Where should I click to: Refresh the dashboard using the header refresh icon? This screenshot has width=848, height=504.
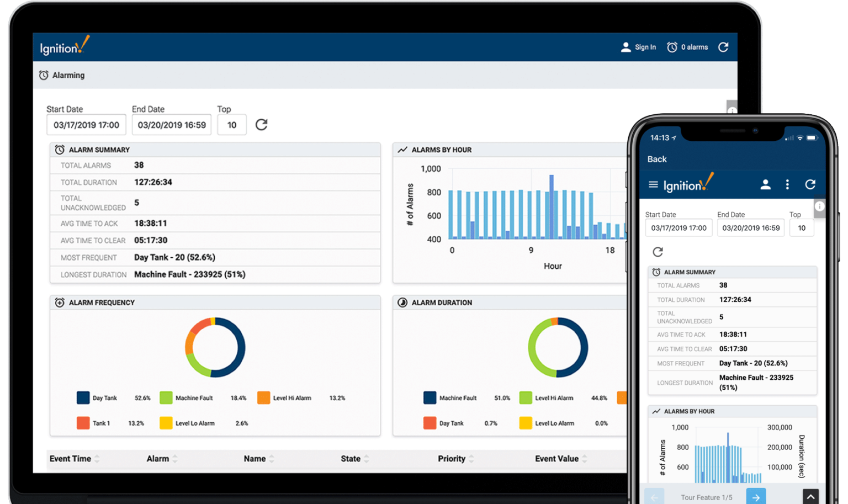(724, 47)
